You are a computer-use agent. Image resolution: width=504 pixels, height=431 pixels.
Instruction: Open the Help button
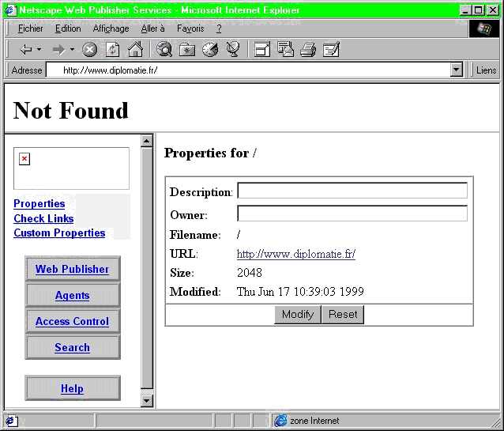click(x=73, y=388)
